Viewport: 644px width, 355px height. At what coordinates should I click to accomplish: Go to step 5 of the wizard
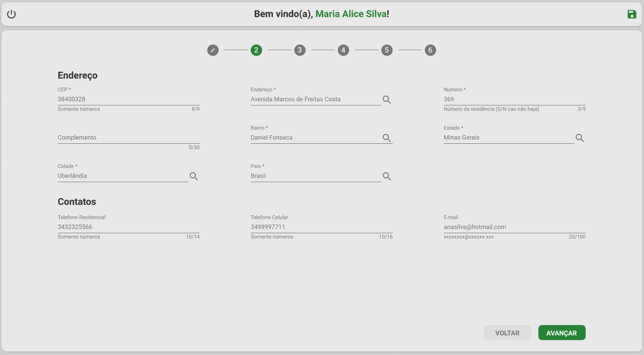click(x=386, y=50)
